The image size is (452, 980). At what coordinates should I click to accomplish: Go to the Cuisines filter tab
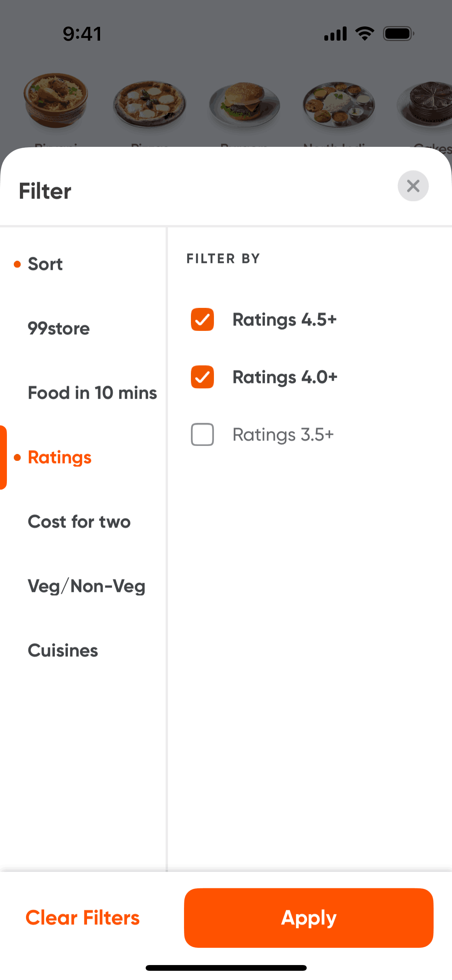point(63,651)
